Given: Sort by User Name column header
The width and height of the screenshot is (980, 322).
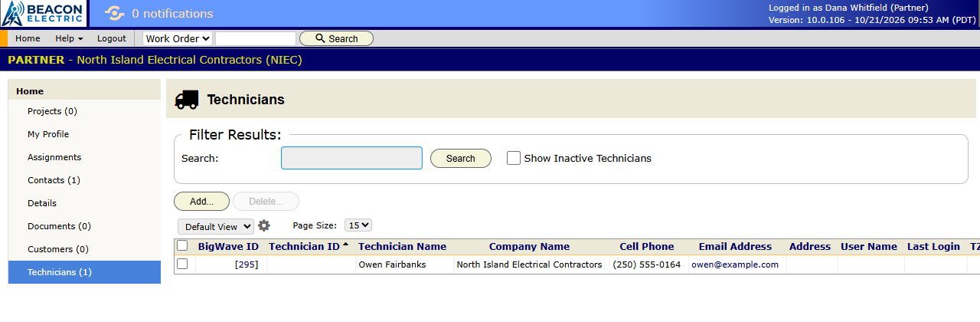Looking at the screenshot, I should (x=869, y=246).
